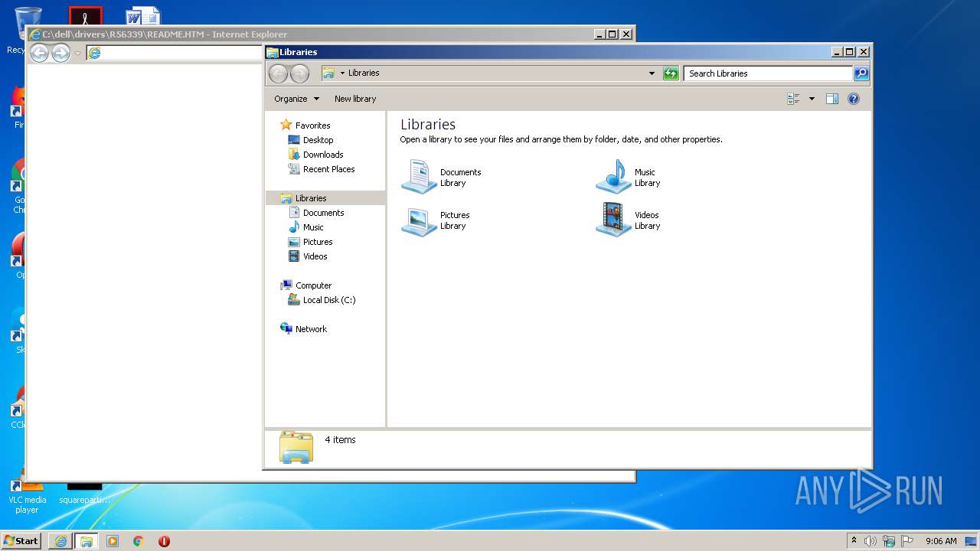Select Documents in the navigation tree

click(316, 213)
